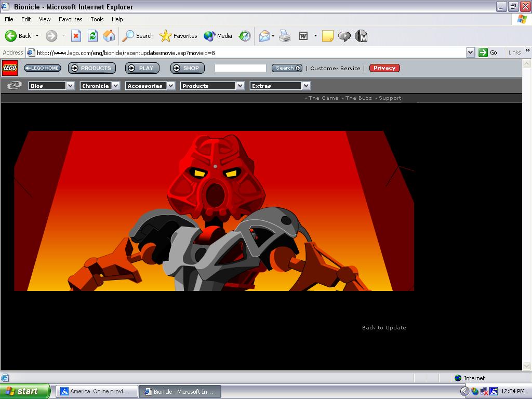Open dropdown arrow next to Edit icon

[315, 36]
